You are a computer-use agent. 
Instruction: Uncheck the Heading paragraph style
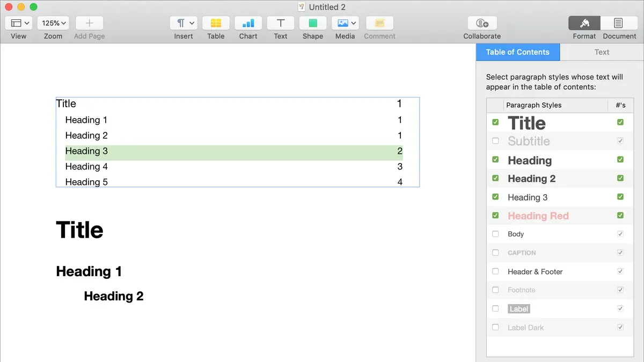pyautogui.click(x=495, y=160)
